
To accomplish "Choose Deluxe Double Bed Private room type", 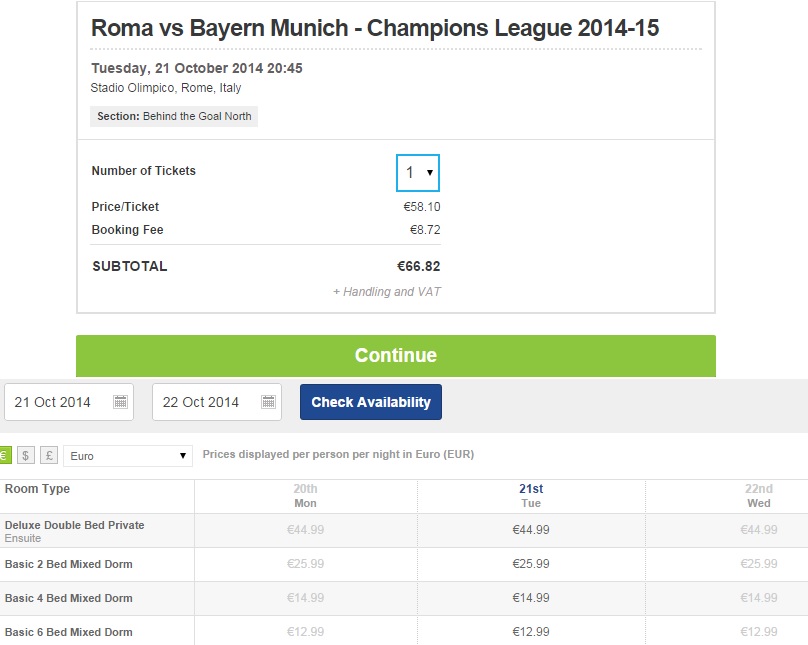I will [x=75, y=526].
